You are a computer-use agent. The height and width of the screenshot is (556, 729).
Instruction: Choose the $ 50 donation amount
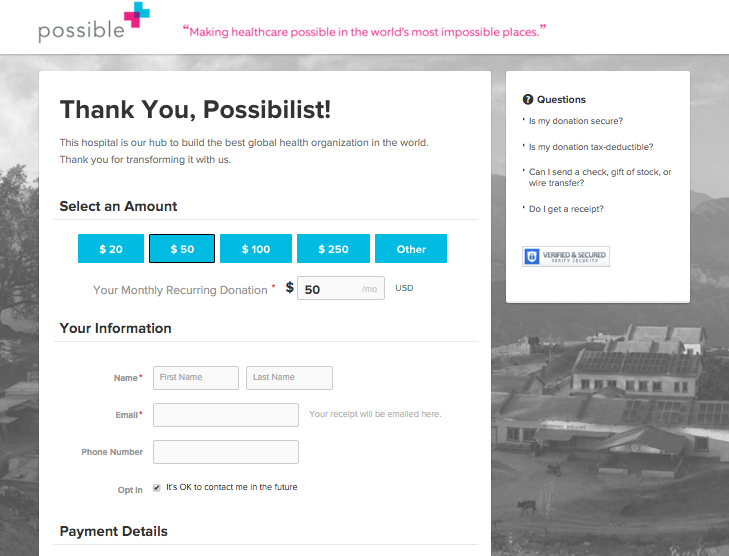click(x=181, y=249)
